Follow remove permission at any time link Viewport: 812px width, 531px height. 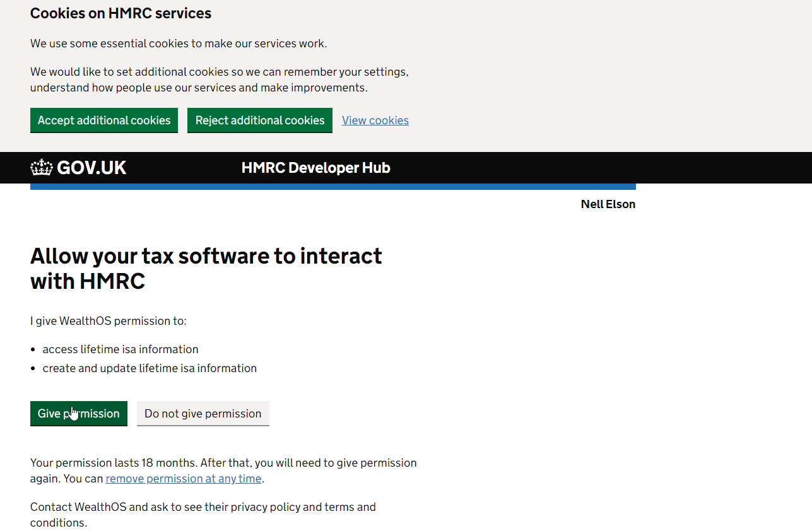point(184,479)
